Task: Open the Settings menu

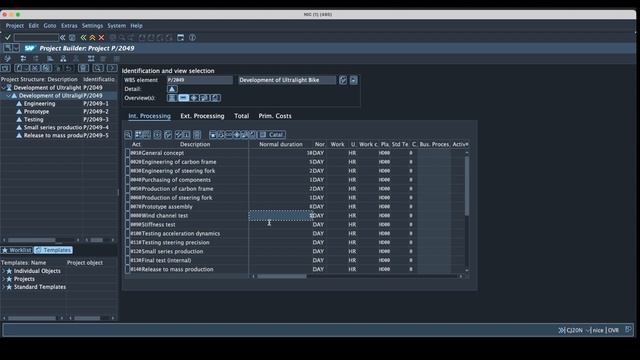Action: 92,26
